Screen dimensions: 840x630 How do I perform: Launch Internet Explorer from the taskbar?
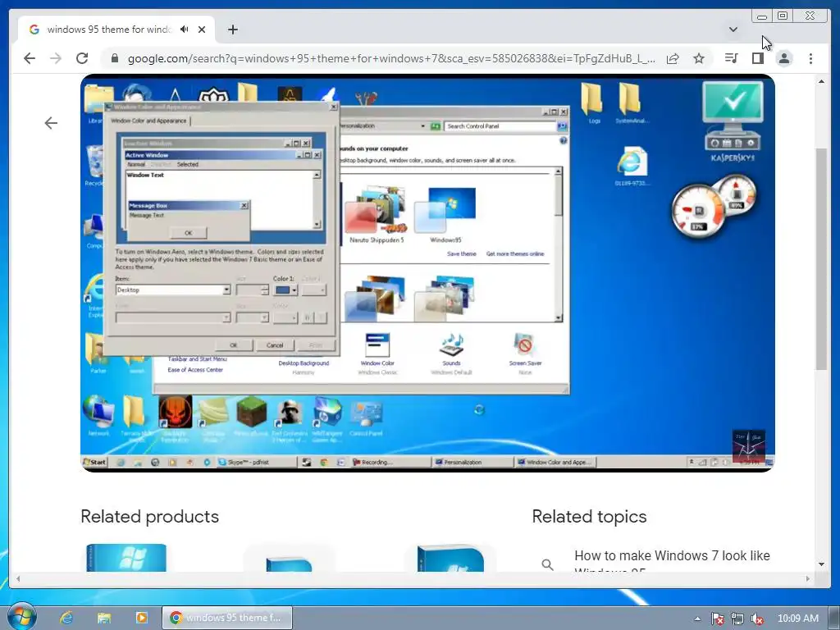(x=66, y=618)
